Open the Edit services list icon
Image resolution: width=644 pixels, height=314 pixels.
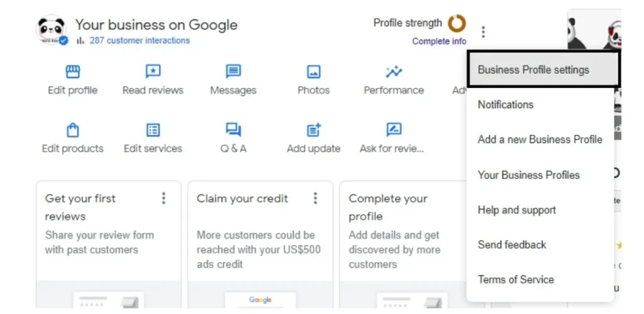point(153,131)
